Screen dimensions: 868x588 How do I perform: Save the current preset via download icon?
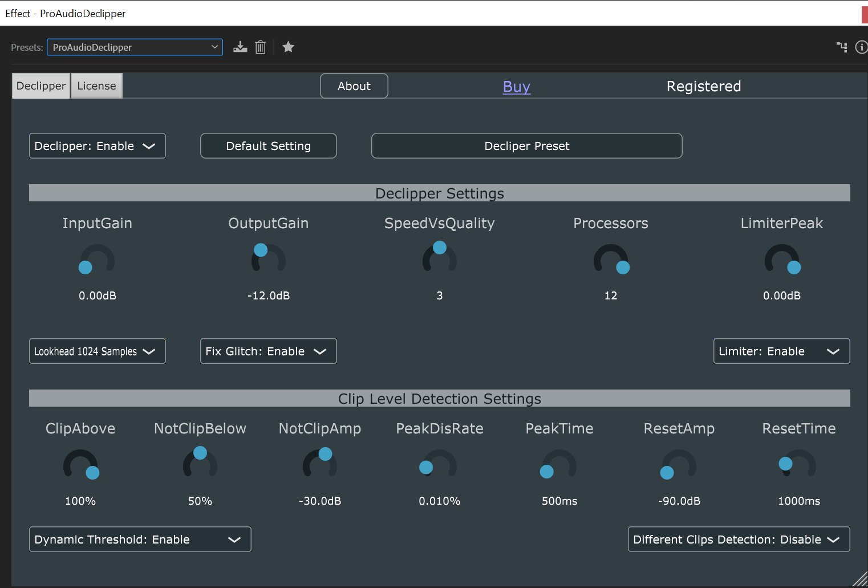tap(240, 47)
